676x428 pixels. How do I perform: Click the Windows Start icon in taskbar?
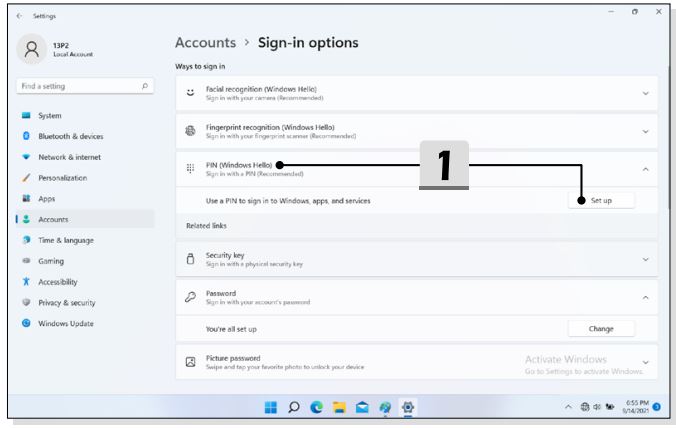coord(270,408)
